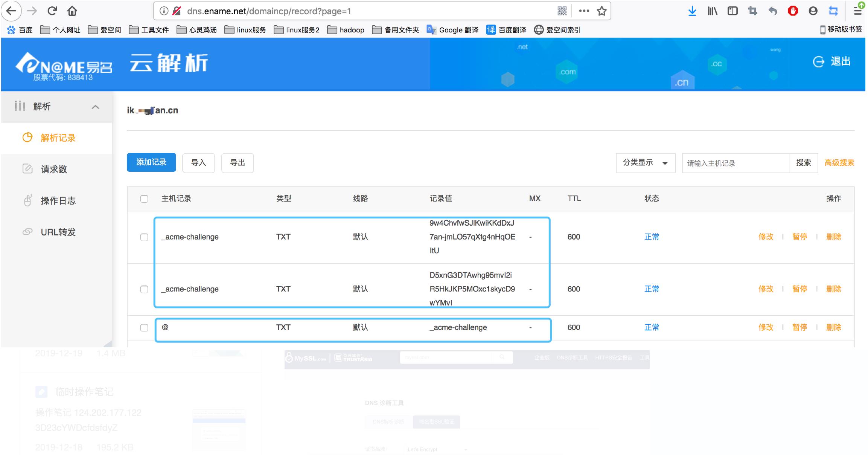Show site info via the address bar info icon
Viewport: 868px width, 455px height.
(164, 11)
